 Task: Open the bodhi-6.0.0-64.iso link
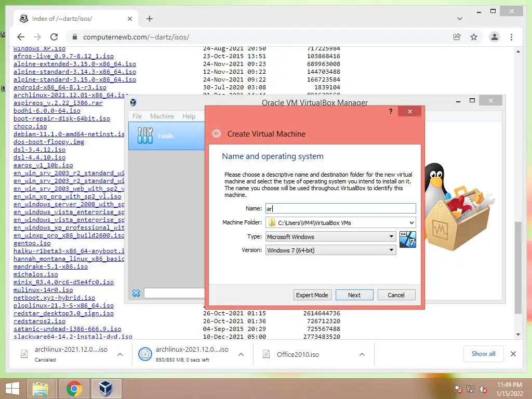coord(47,111)
